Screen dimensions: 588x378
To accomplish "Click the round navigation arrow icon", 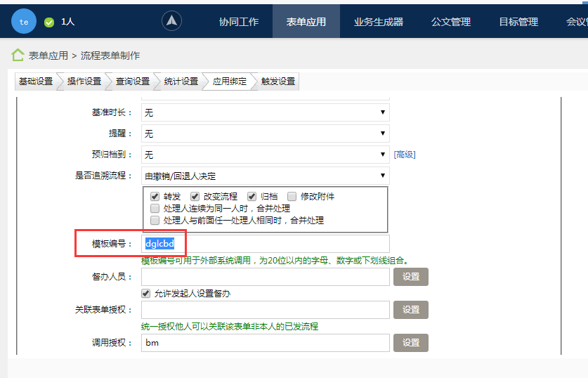I will click(x=171, y=20).
